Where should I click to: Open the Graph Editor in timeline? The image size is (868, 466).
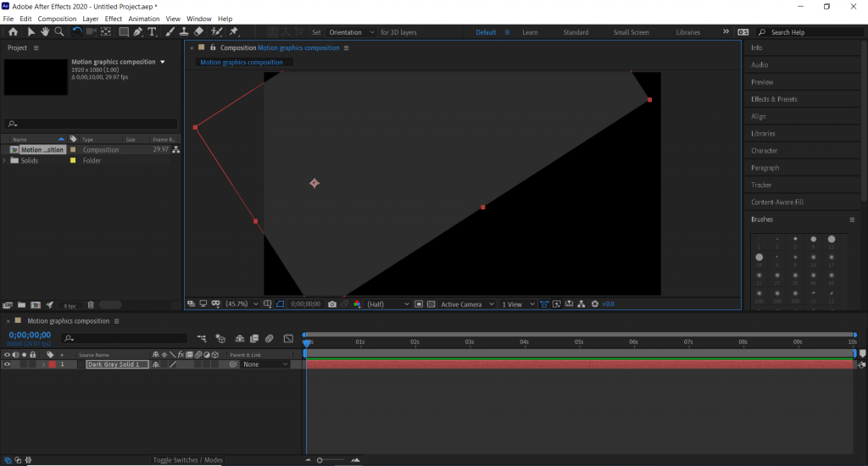point(288,338)
